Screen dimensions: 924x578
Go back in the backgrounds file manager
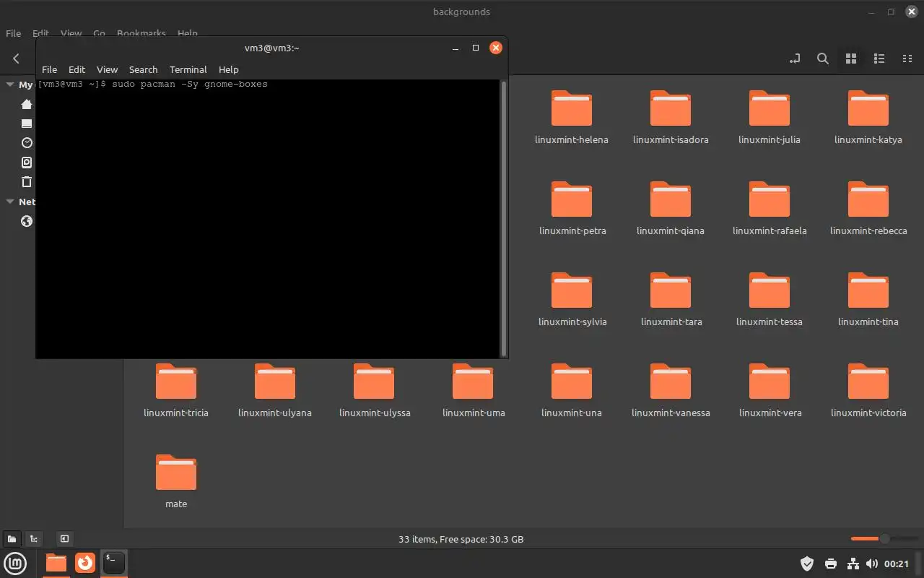click(x=16, y=59)
